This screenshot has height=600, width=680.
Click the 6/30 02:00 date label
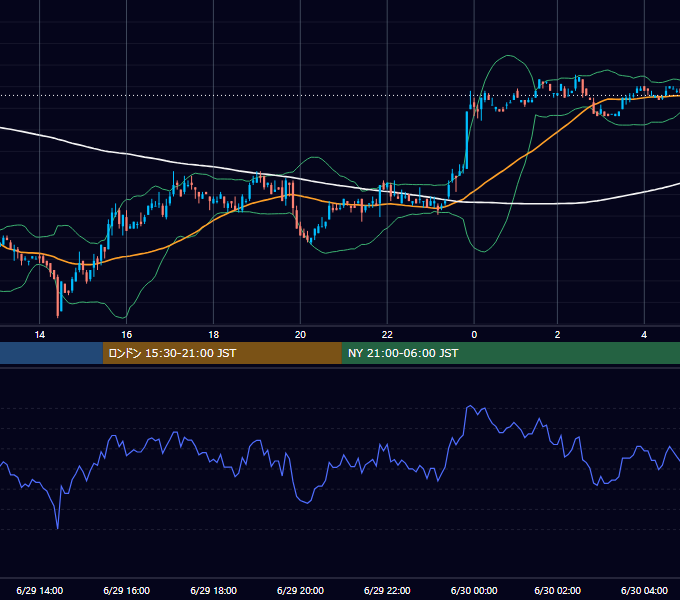click(x=557, y=590)
